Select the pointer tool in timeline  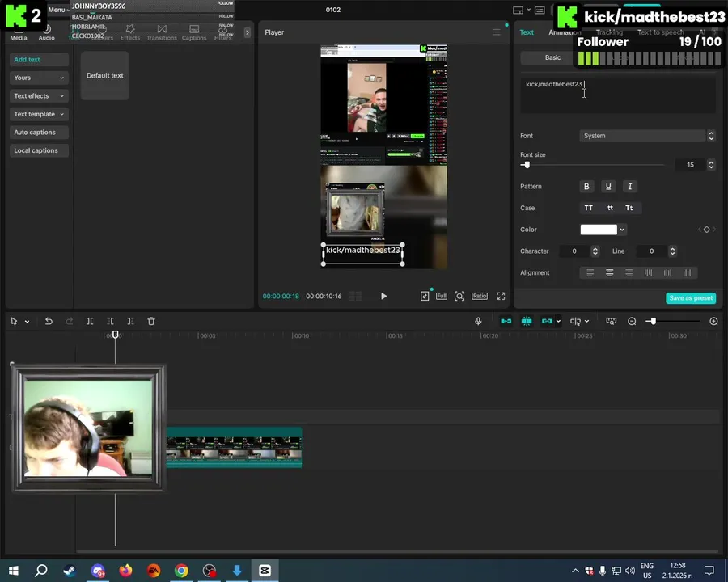14,321
